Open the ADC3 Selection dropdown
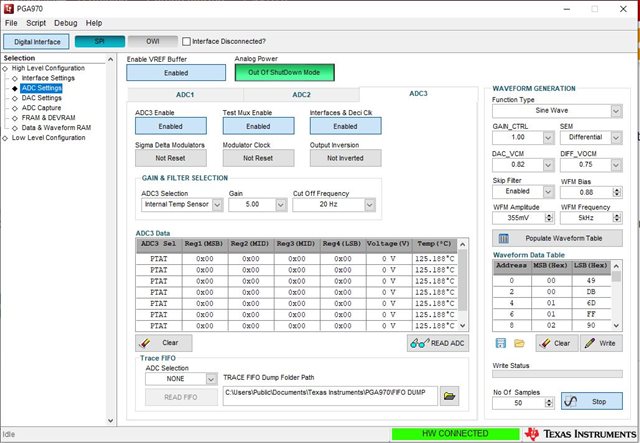This screenshot has height=443, width=640. tap(218, 205)
